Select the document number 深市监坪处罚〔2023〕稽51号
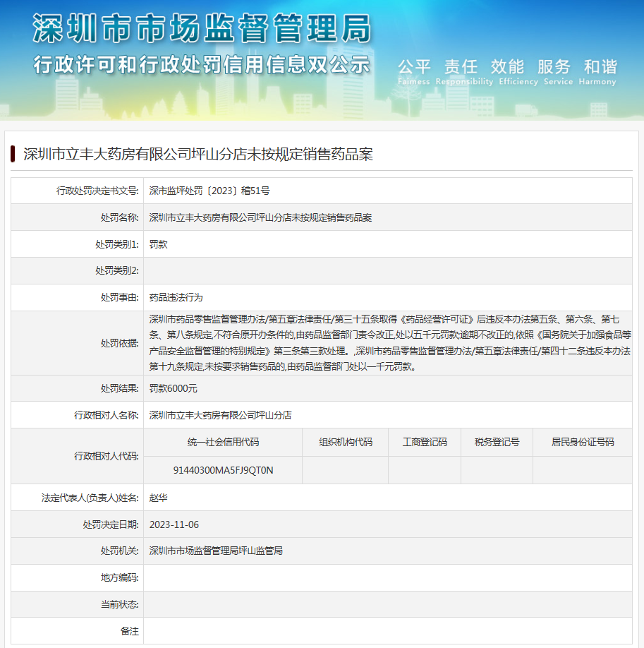The width and height of the screenshot is (644, 648). coord(209,191)
